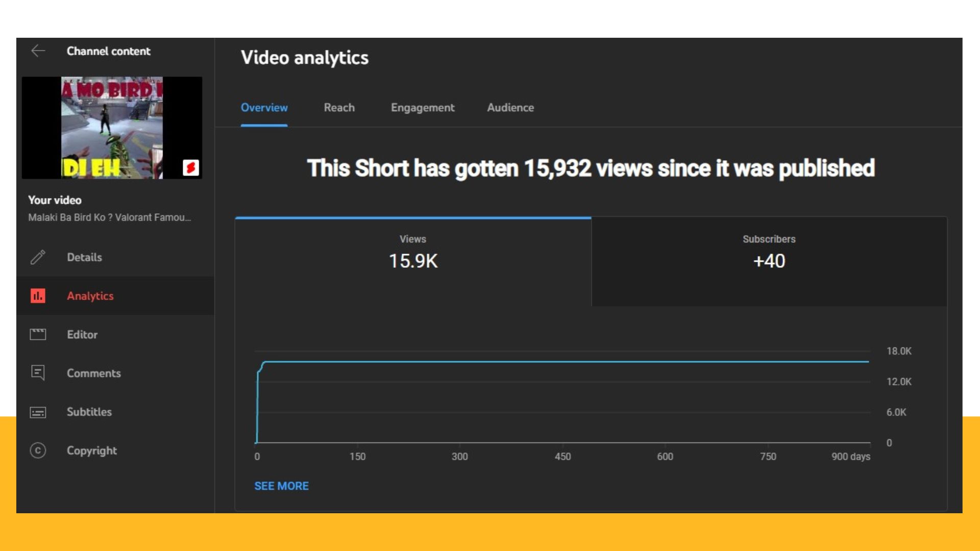This screenshot has width=980, height=551.
Task: Click the Subtitles label in the sidebar
Action: coord(89,412)
